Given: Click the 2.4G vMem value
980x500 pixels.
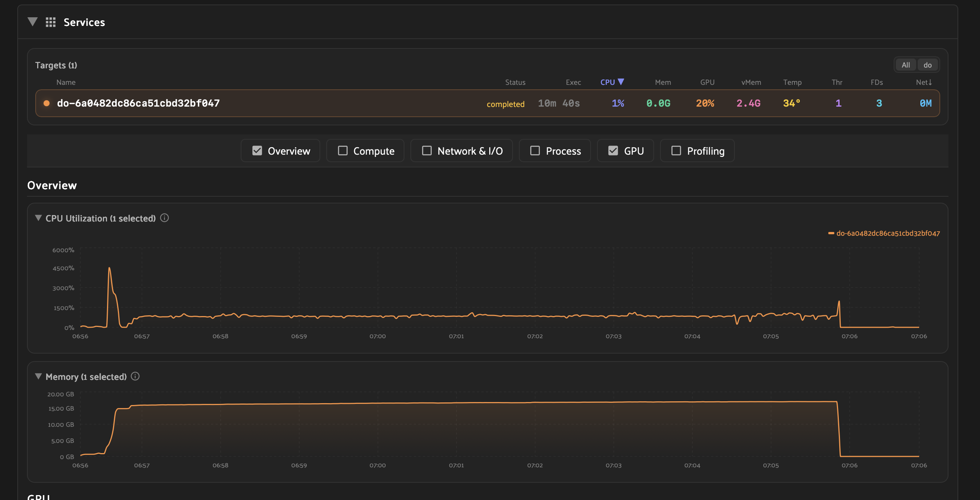Looking at the screenshot, I should click(x=748, y=103).
